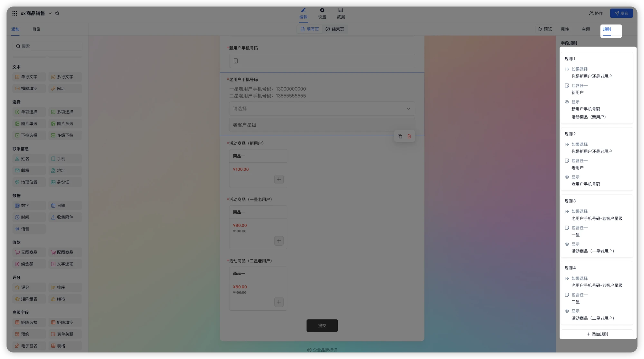The image size is (644, 359).
Task: Select the 目录 tab
Action: click(x=36, y=29)
